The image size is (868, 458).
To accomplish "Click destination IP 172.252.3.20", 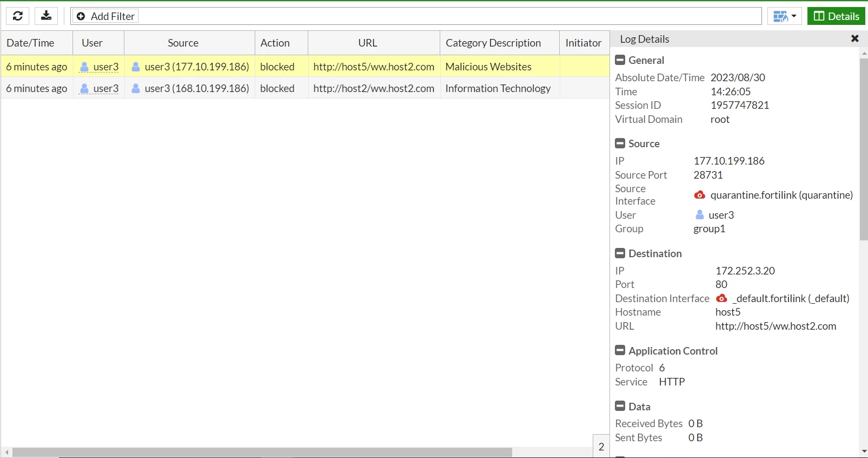I will pyautogui.click(x=745, y=271).
